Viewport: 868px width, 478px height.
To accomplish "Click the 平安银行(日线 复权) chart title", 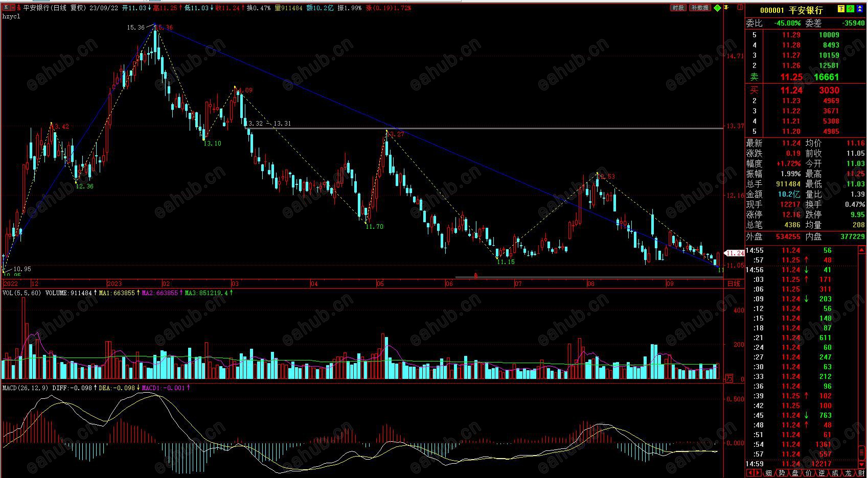I will [x=55, y=8].
